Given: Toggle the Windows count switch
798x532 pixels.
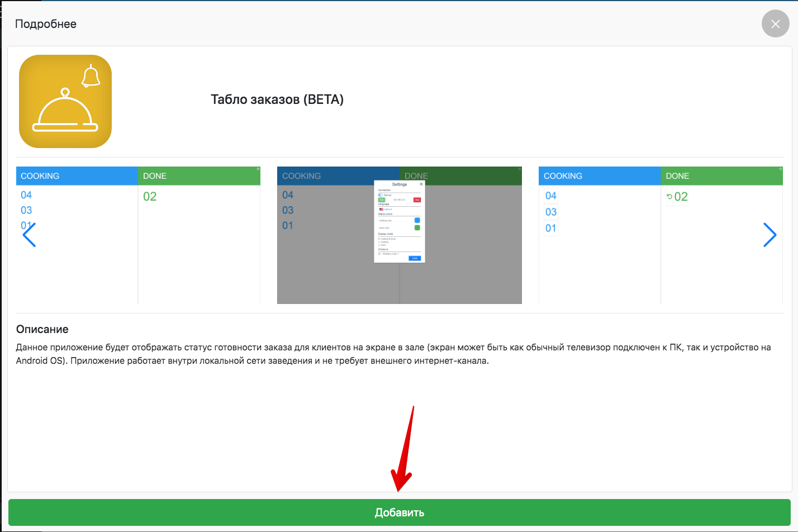Looking at the screenshot, I should [380, 254].
